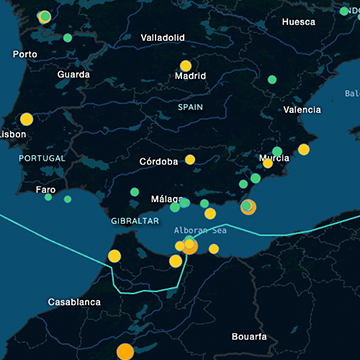The height and width of the screenshot is (360, 360).
Task: Click the orange-green marker cluster on coast south of Murcia
Action: pos(248,207)
